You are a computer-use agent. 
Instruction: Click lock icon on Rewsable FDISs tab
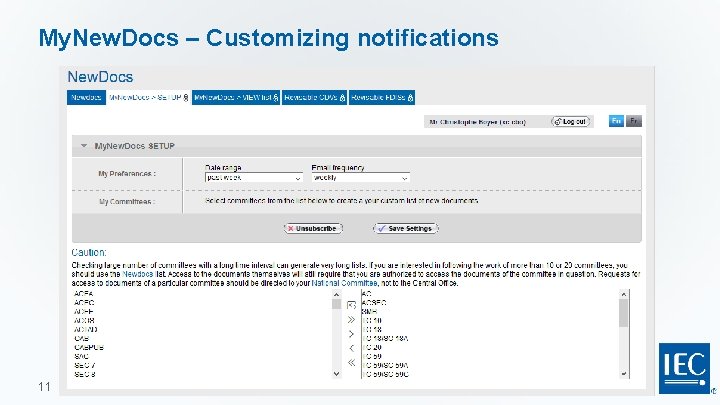(x=411, y=98)
